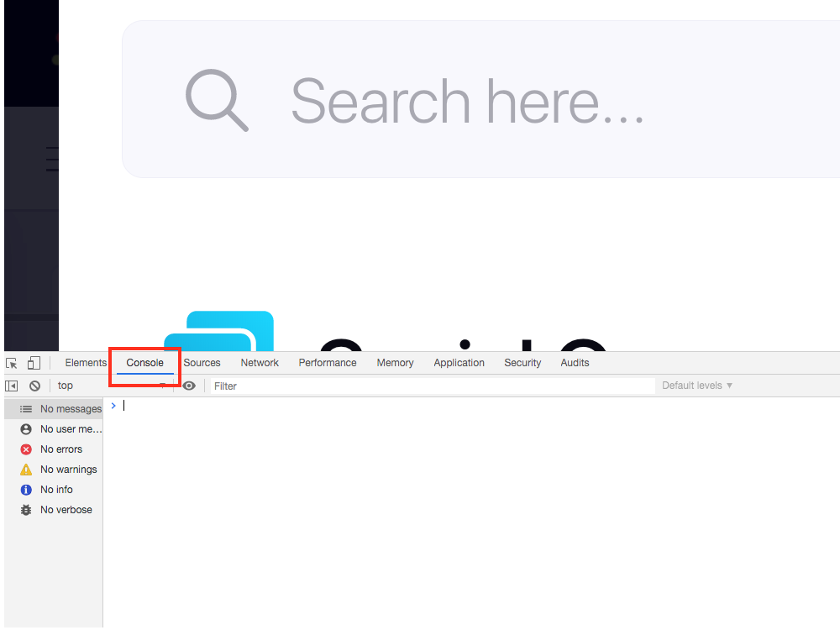Switch to the Network tab
The image size is (840, 630).
[x=260, y=363]
